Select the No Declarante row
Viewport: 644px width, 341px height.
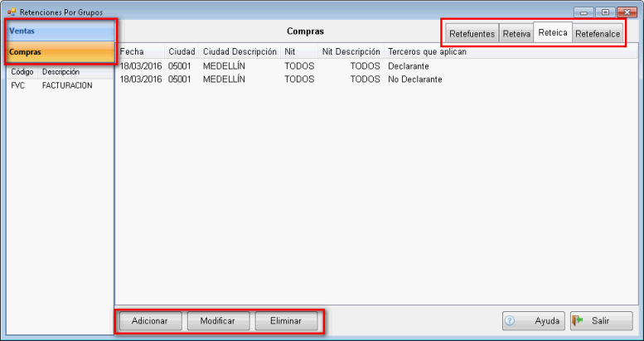[414, 79]
